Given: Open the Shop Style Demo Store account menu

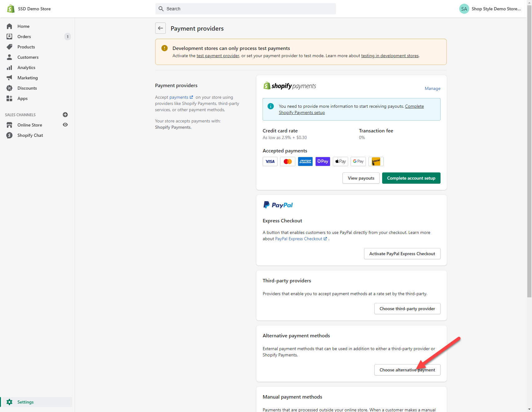Looking at the screenshot, I should pyautogui.click(x=490, y=9).
